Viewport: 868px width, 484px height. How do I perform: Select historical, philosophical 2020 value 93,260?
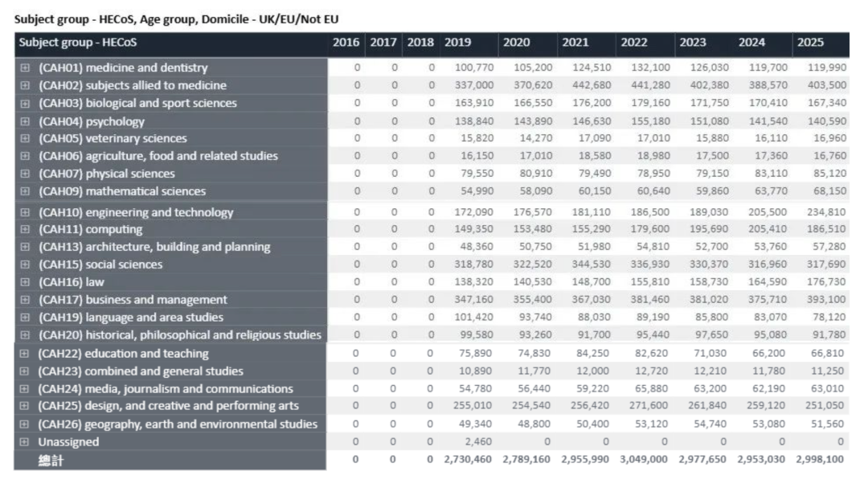(535, 335)
